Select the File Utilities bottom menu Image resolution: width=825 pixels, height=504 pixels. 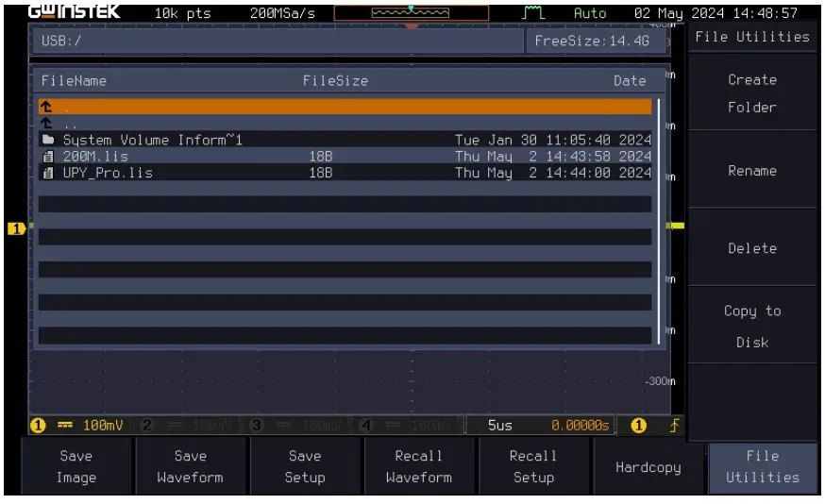763,466
